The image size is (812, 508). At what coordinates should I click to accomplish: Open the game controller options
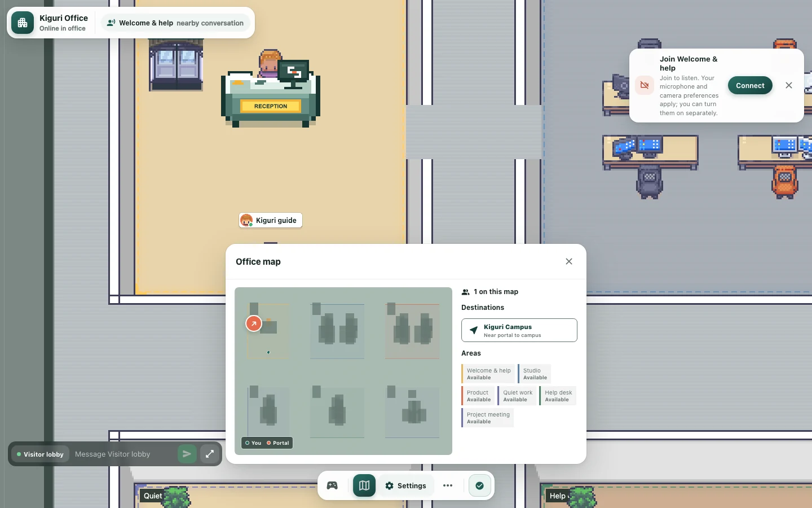(332, 485)
